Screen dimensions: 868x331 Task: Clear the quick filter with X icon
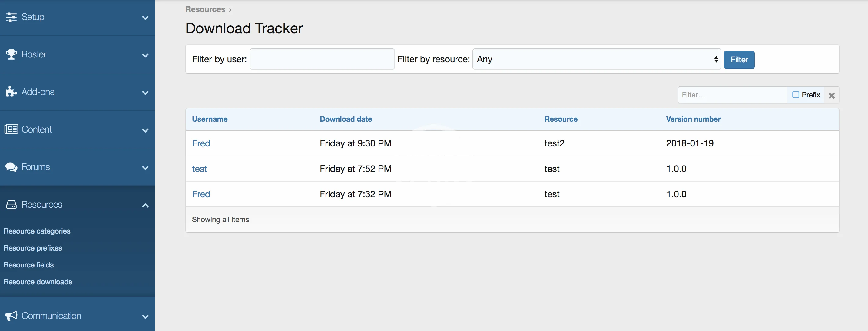(x=831, y=95)
